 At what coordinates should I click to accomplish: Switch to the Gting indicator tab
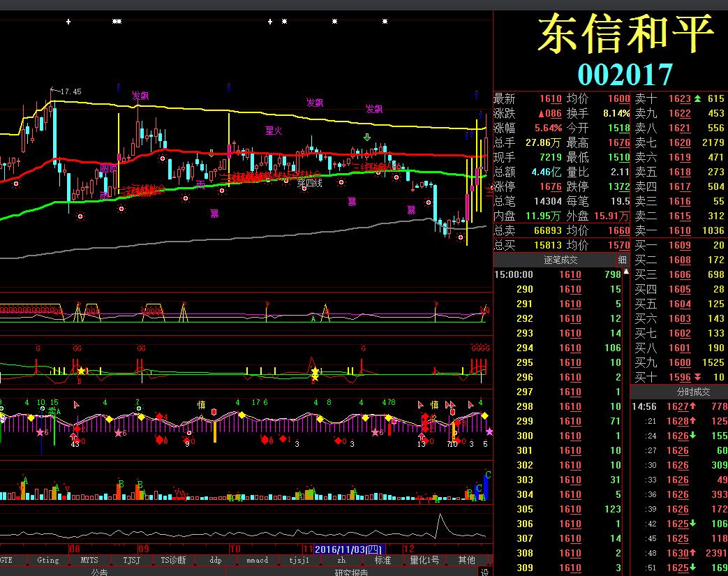48,560
